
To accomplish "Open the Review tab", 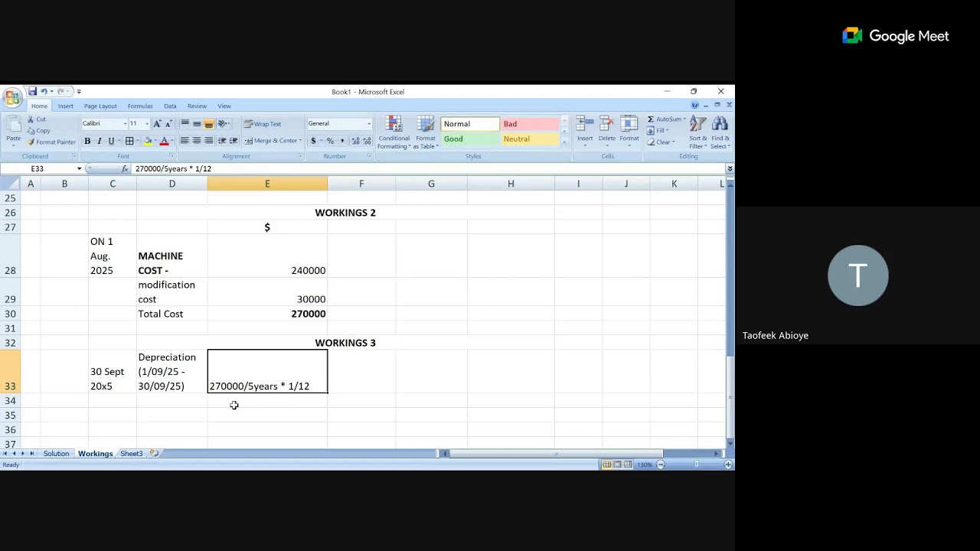I will [x=197, y=106].
